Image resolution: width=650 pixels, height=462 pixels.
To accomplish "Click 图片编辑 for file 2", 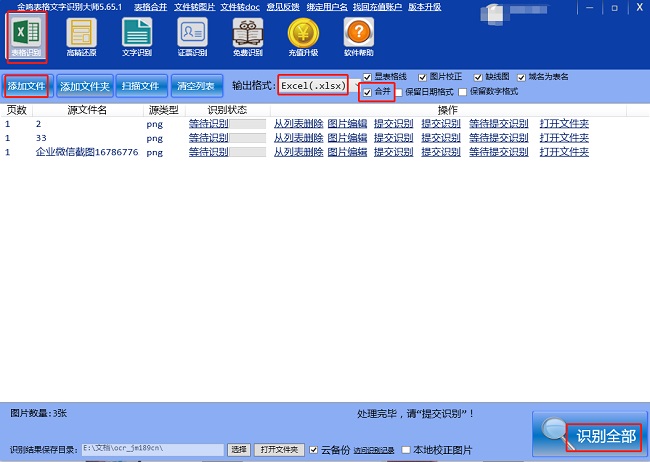I will click(347, 124).
